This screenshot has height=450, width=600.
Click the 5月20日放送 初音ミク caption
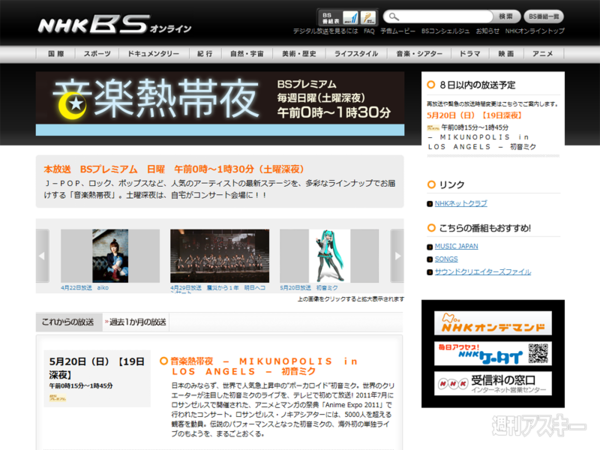tap(309, 288)
